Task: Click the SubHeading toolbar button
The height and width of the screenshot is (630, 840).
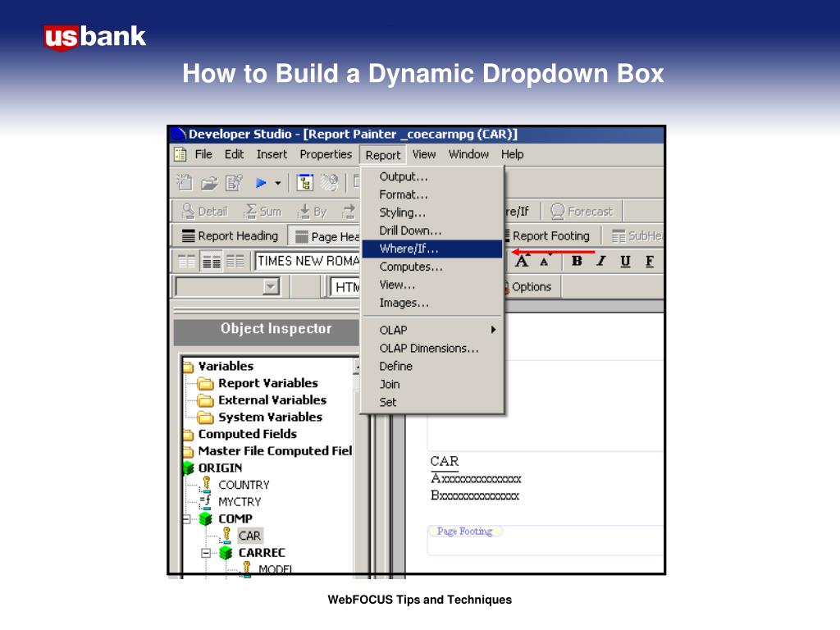Action: click(x=637, y=235)
